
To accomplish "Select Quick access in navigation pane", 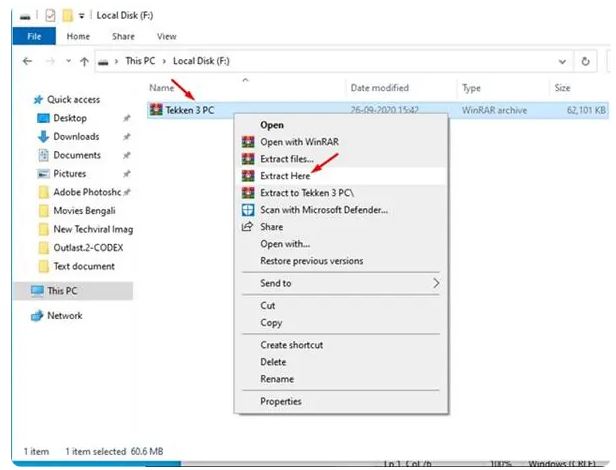I will point(73,99).
